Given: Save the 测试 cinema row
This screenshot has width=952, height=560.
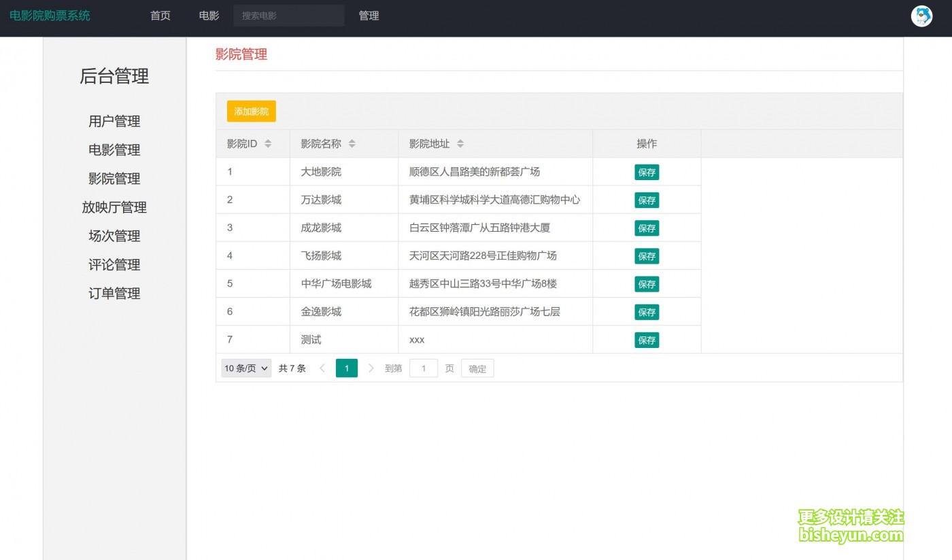Looking at the screenshot, I should [x=647, y=340].
